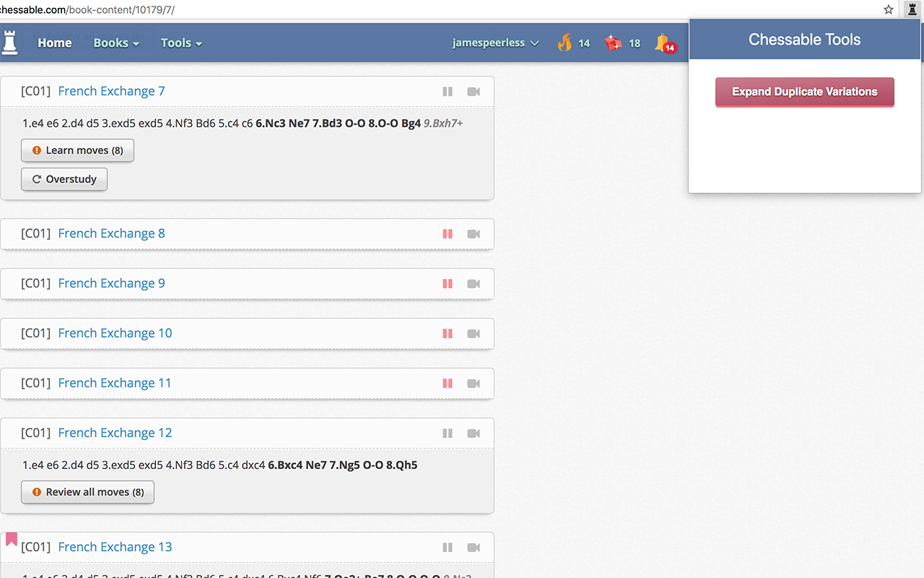Screen dimensions: 924x578
Task: Open the French Exchange 8 link
Action: [111, 233]
